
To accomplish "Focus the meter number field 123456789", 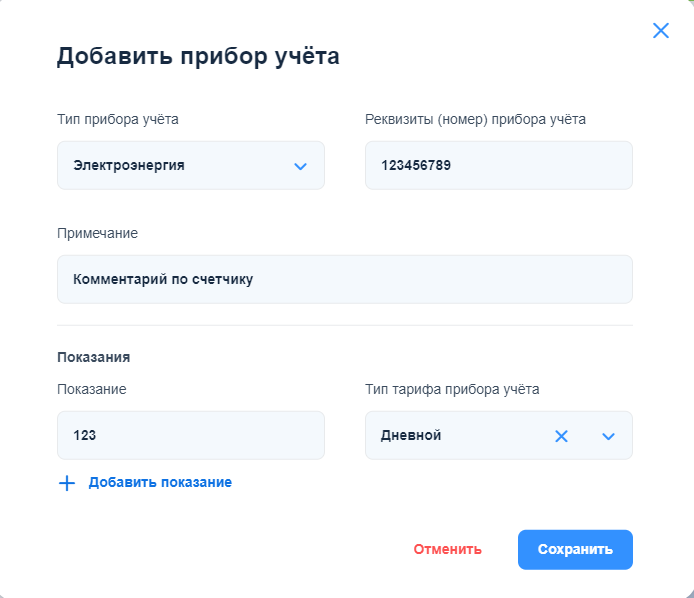I will pos(498,166).
